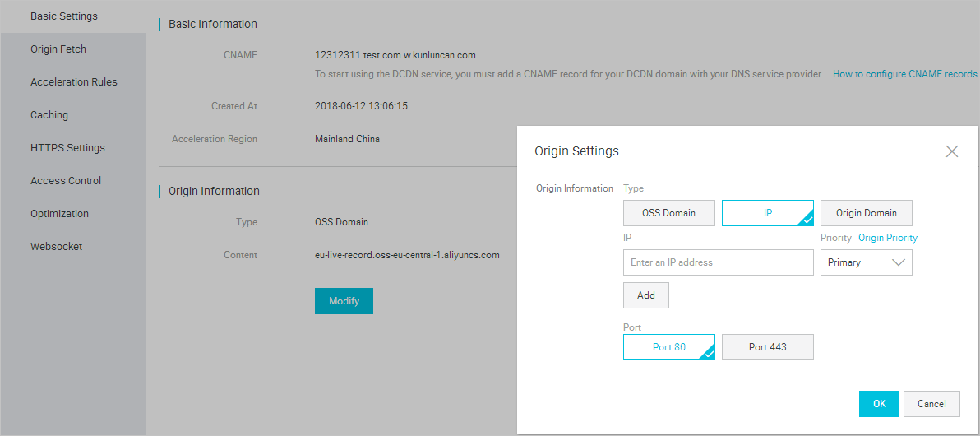Open Basic Settings in sidebar

64,16
